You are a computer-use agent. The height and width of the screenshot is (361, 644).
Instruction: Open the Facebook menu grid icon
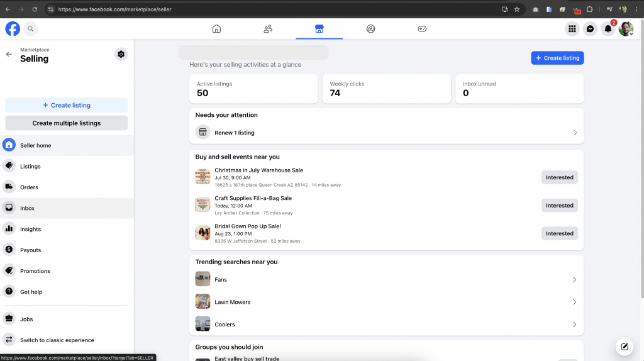[x=572, y=29]
